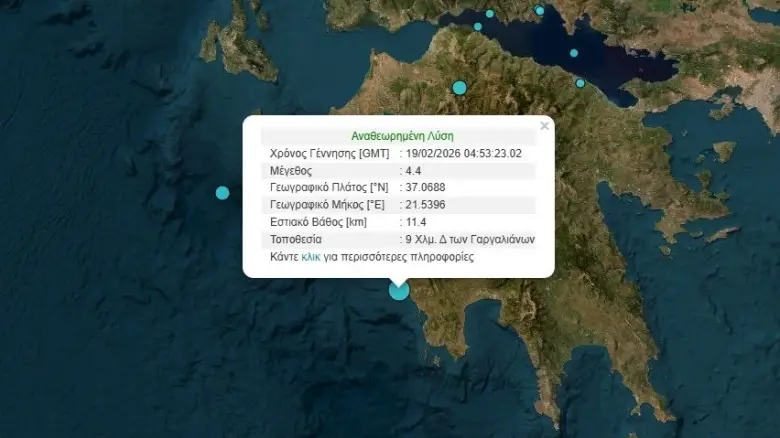This screenshot has width=780, height=438.
Task: Click the longitude value 21.5396
Action: pyautogui.click(x=425, y=205)
